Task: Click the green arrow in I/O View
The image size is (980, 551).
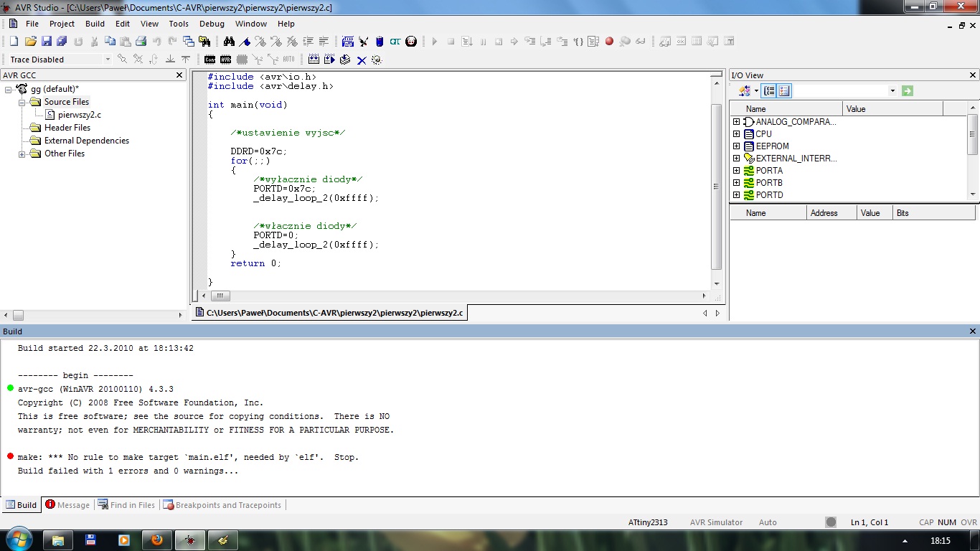Action: 908,90
